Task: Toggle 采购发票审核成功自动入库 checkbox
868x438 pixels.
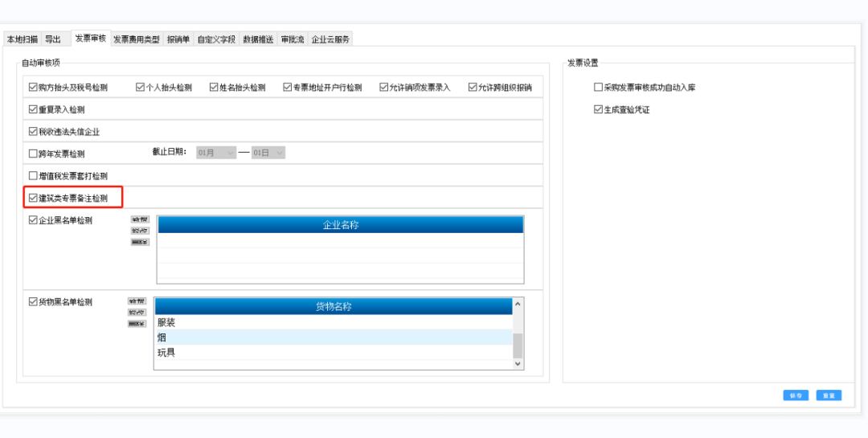Action: (x=598, y=88)
